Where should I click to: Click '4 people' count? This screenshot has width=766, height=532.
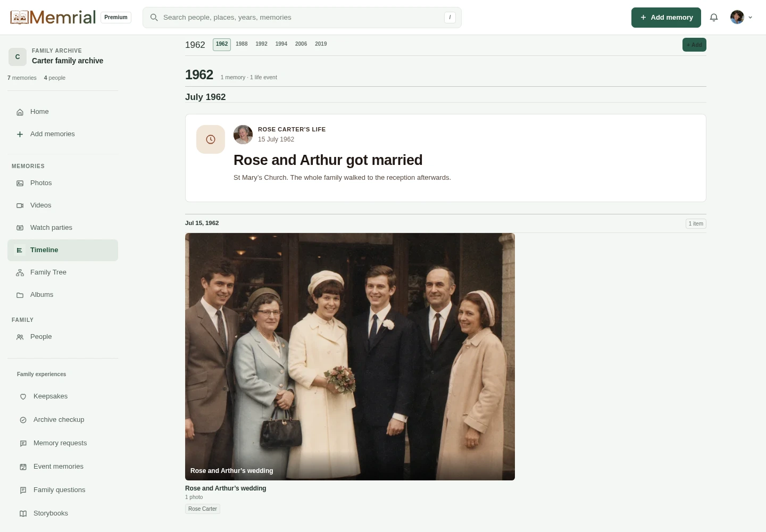[x=55, y=78]
